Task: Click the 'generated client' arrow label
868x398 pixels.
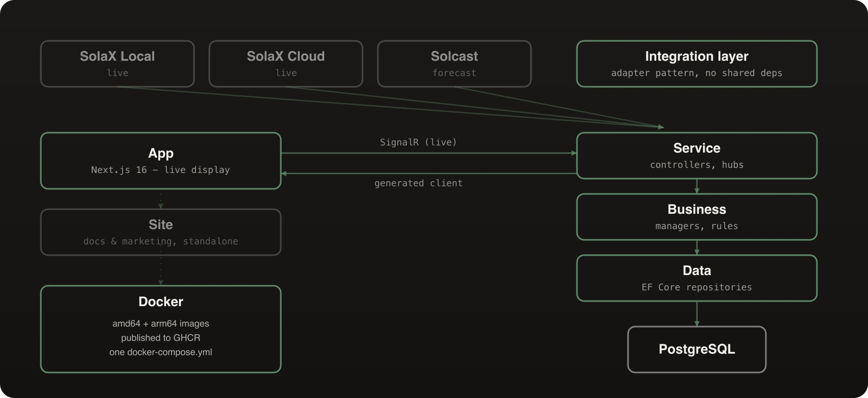Action: coord(418,183)
